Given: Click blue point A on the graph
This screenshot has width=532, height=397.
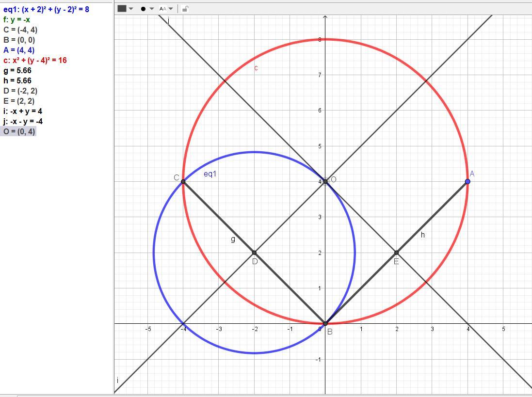Looking at the screenshot, I should pos(468,182).
